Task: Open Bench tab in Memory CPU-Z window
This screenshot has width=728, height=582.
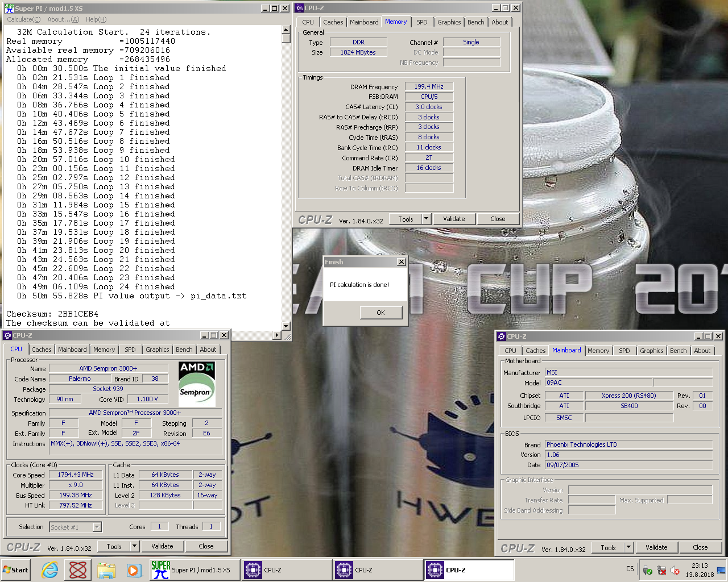Action: (476, 22)
